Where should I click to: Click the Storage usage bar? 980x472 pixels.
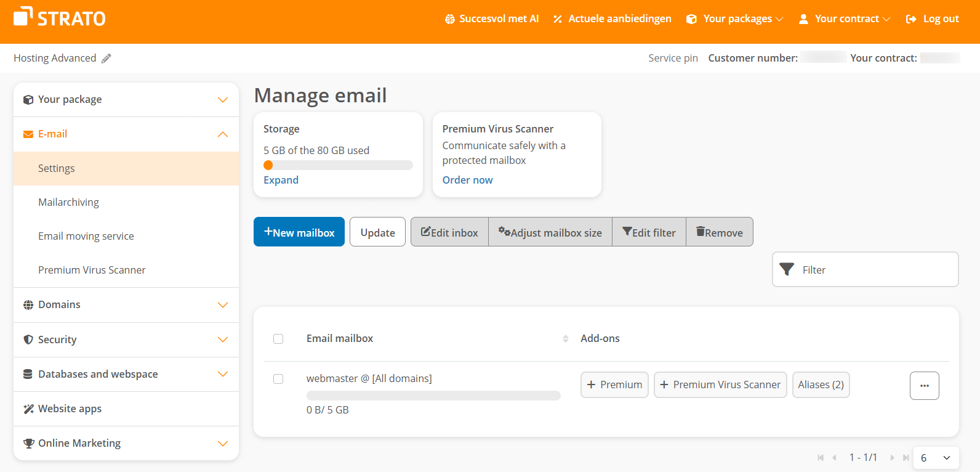pyautogui.click(x=338, y=165)
